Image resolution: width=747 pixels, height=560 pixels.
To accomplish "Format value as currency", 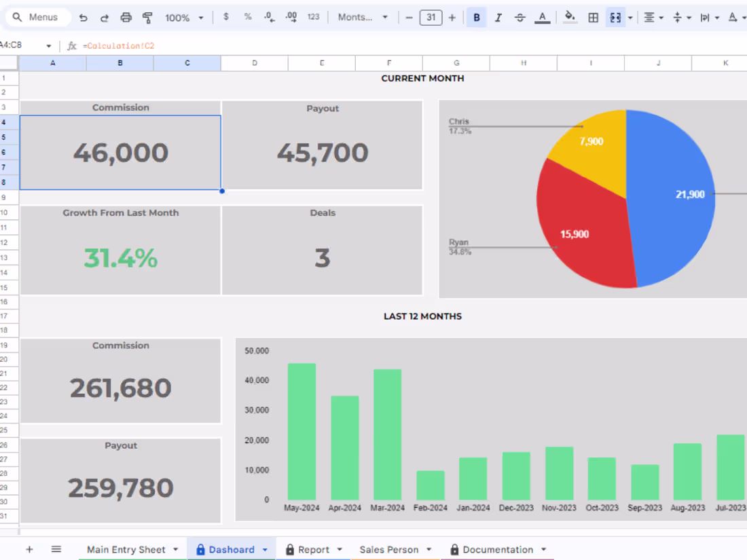I will point(225,17).
